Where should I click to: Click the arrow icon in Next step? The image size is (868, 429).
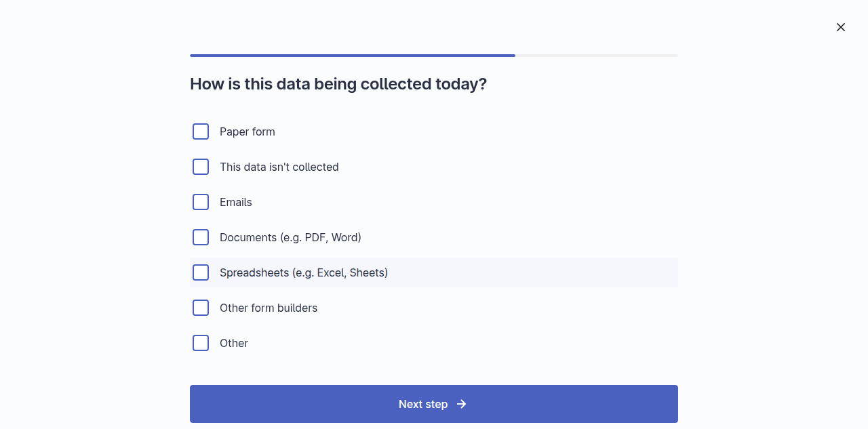[462, 404]
